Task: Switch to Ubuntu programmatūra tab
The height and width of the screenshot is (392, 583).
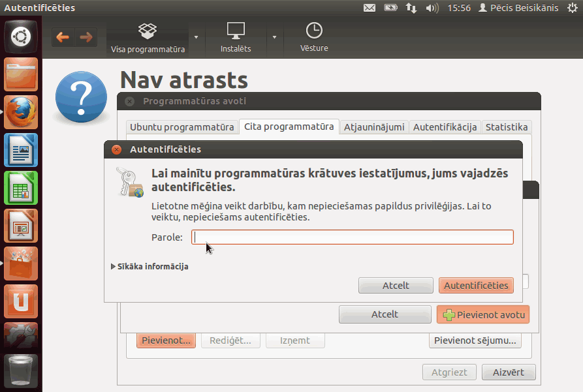Action: [181, 127]
